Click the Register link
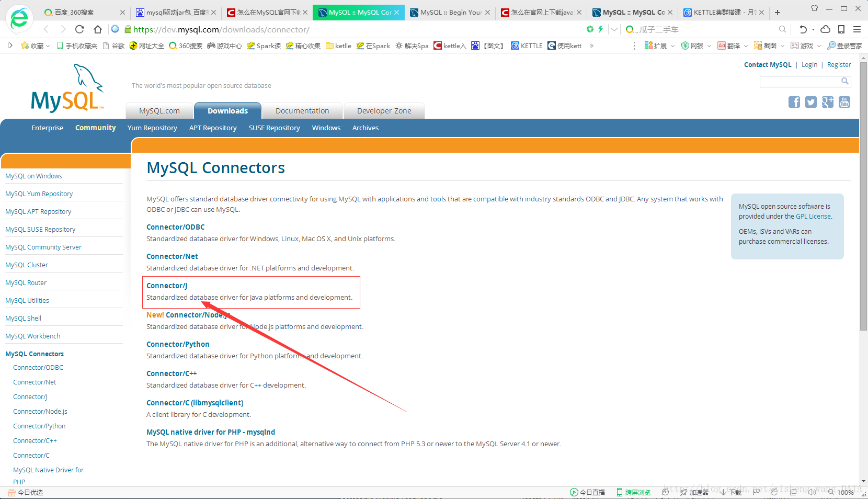 pos(839,64)
